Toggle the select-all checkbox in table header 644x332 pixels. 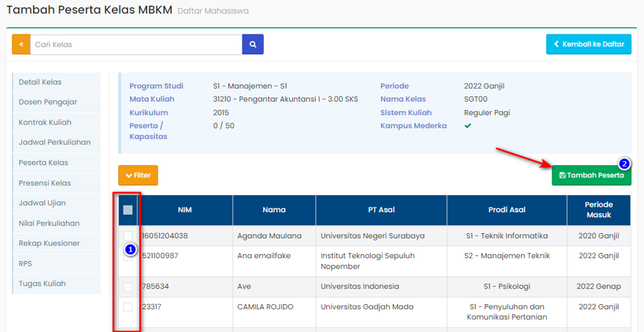(x=128, y=210)
